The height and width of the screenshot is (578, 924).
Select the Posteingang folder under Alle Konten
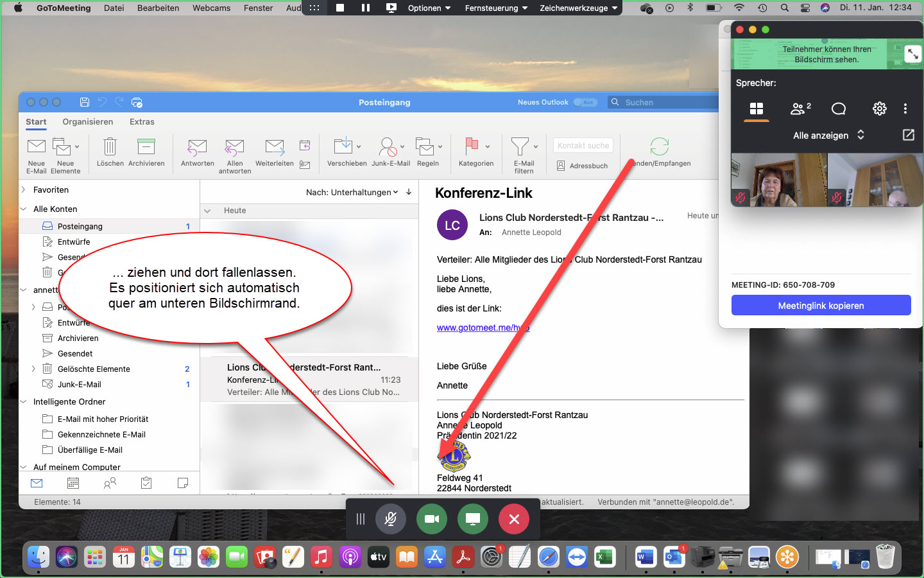coord(110,226)
